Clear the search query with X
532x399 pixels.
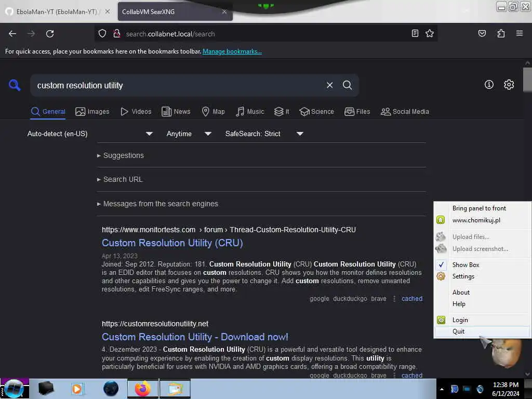(x=329, y=85)
